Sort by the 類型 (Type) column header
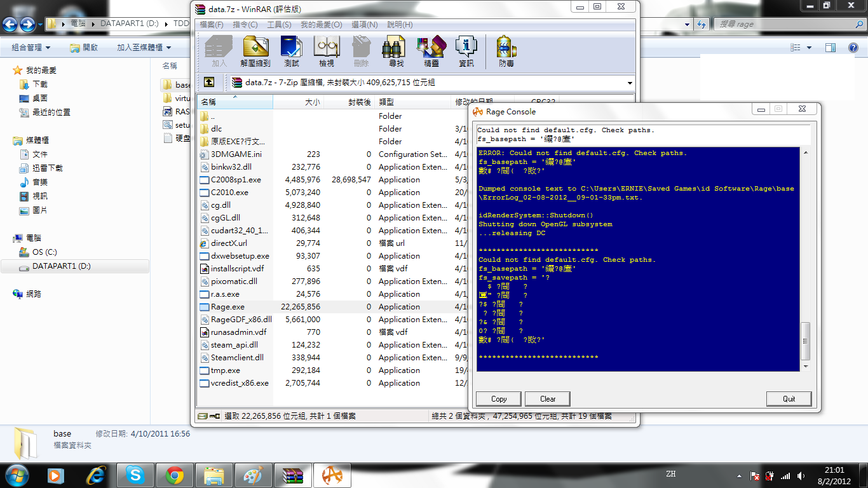The image size is (868, 488). [412, 102]
